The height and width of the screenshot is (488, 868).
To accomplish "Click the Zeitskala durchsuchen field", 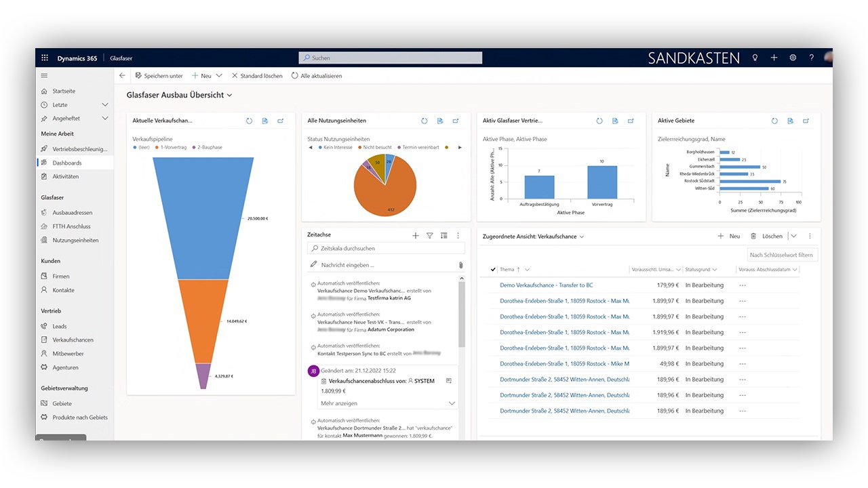I will [386, 248].
